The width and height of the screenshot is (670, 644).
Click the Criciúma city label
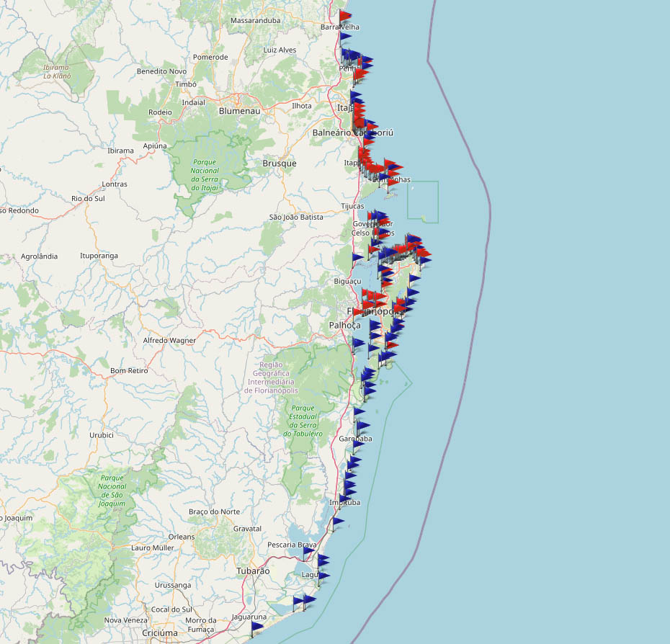(x=160, y=633)
